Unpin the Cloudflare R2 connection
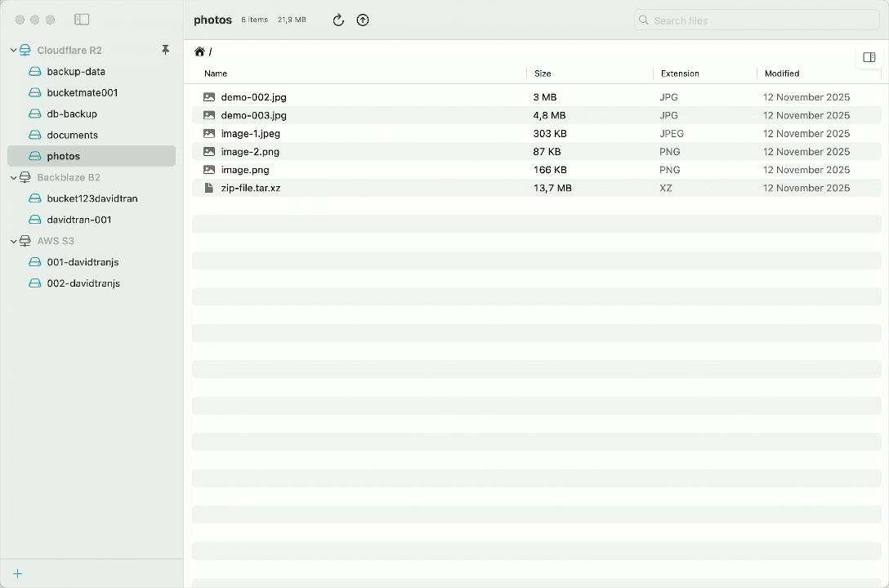889x588 pixels. pos(166,50)
